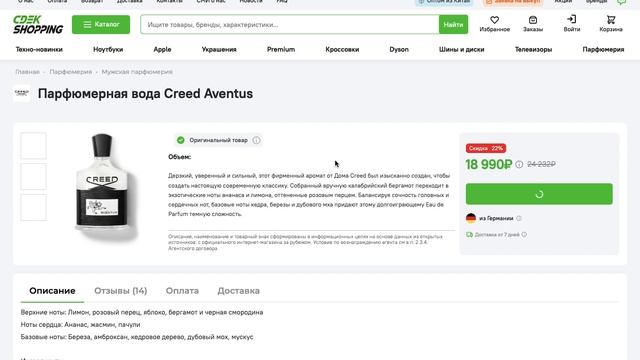Viewport: 640px width, 360px height.
Task: Click the CDEK Shopping logo
Action: tap(38, 24)
